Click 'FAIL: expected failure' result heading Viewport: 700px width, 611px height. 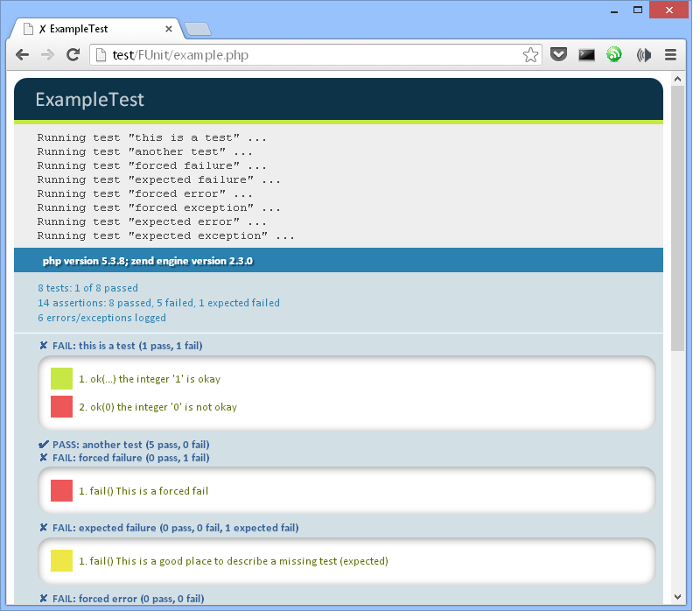click(176, 528)
